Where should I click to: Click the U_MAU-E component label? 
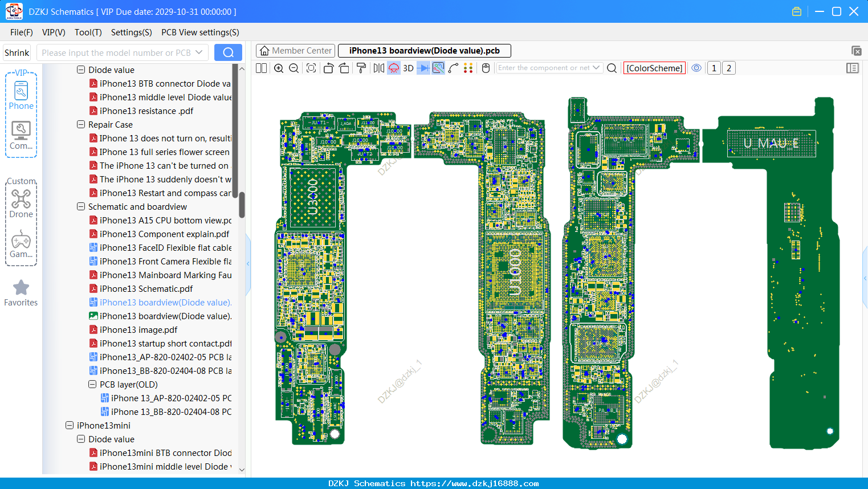pos(771,143)
